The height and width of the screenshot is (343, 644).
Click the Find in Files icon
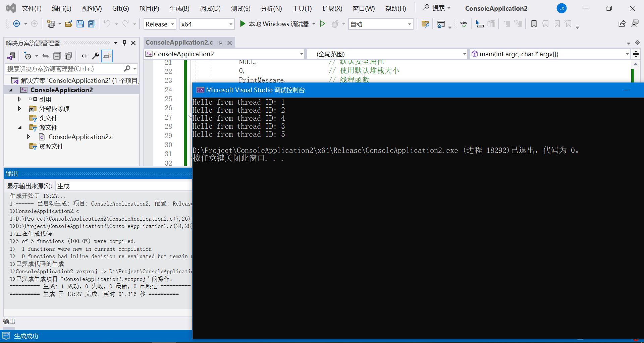click(425, 24)
